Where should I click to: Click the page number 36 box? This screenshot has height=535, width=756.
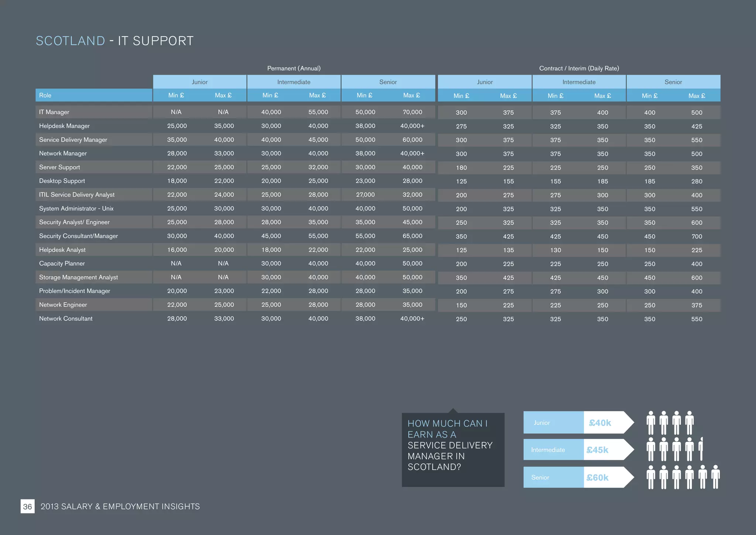click(x=28, y=506)
